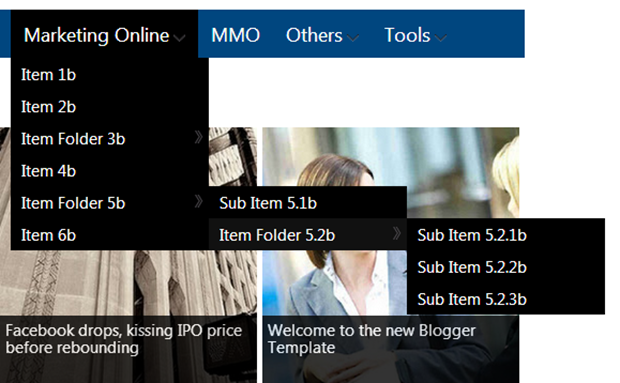Open Welcome to the new Blogger Template post

click(371, 339)
